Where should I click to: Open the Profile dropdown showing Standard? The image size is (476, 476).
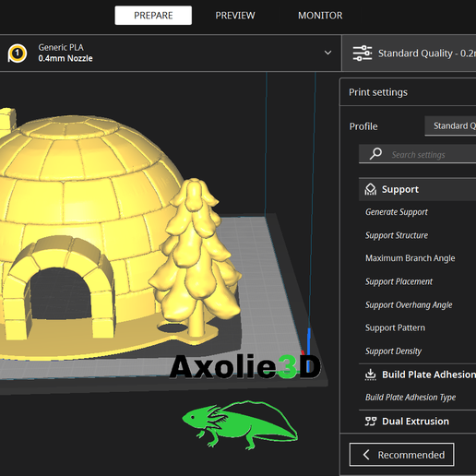point(450,126)
